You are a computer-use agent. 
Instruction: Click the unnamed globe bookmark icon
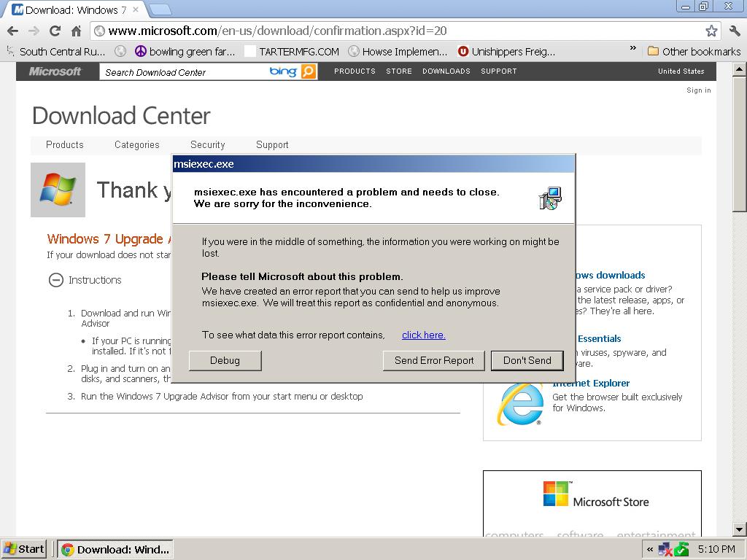[x=120, y=52]
